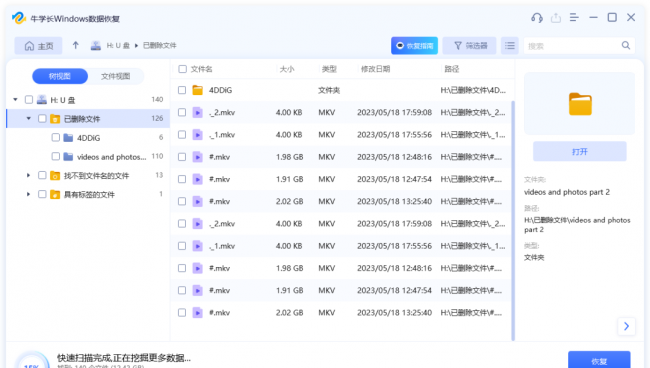Click the share/export icon in title bar
Image resolution: width=650 pixels, height=368 pixels.
click(x=555, y=18)
